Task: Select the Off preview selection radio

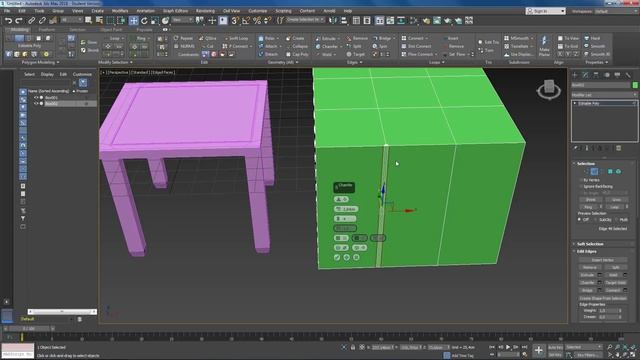Action: pos(579,220)
